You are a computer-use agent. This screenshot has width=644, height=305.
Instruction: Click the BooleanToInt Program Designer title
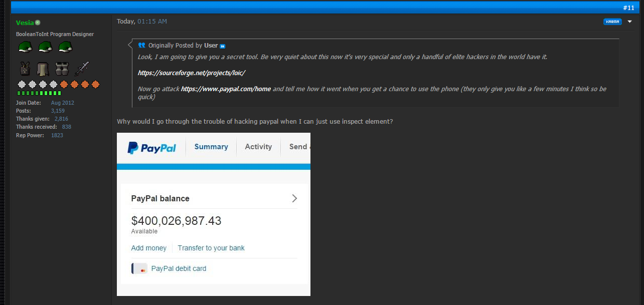pyautogui.click(x=55, y=34)
